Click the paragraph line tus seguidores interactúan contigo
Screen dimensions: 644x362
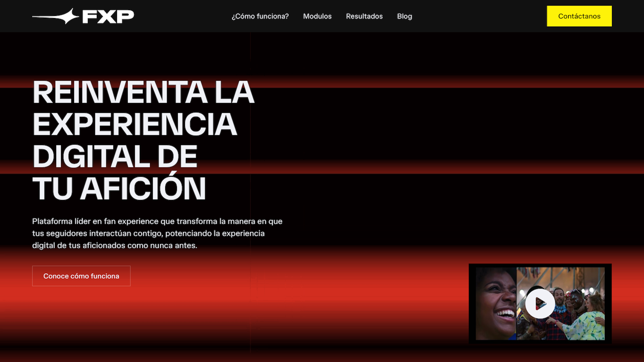coord(97,233)
